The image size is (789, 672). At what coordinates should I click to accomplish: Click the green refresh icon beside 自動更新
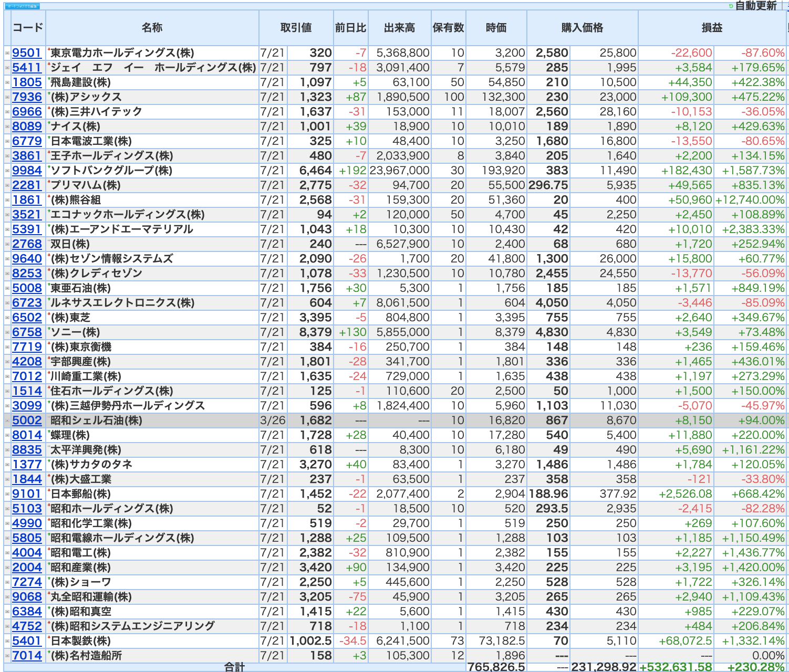tap(731, 6)
